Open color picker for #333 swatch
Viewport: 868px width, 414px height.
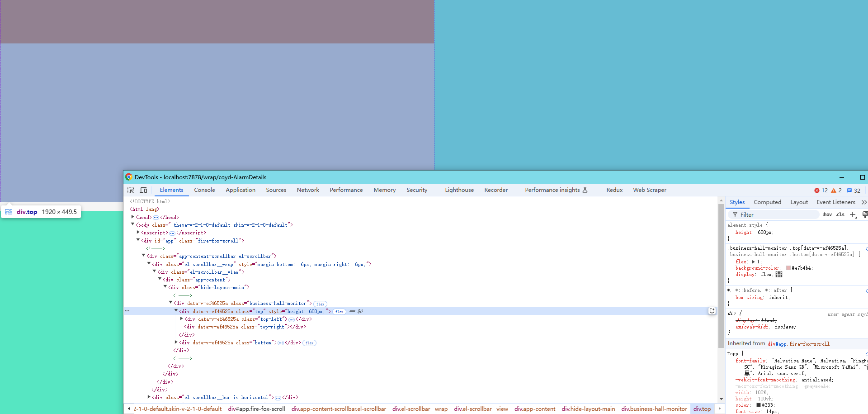pos(759,405)
